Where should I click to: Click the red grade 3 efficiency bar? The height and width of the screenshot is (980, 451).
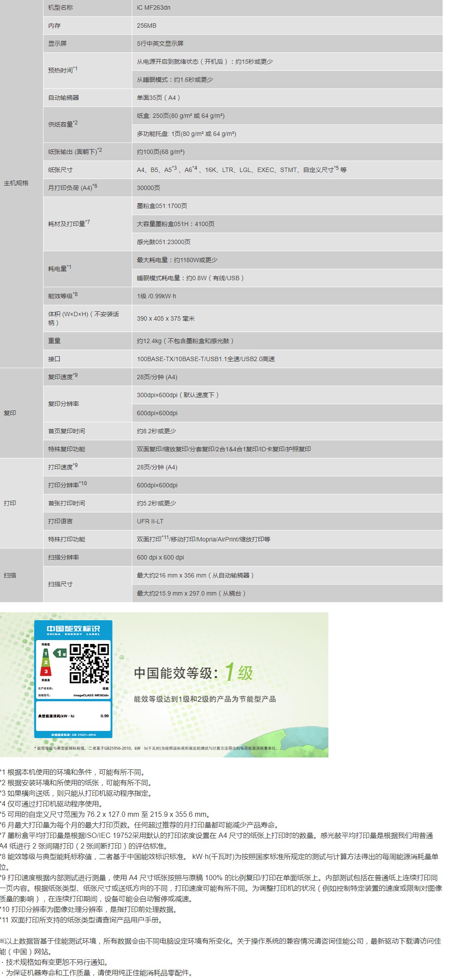[46, 671]
